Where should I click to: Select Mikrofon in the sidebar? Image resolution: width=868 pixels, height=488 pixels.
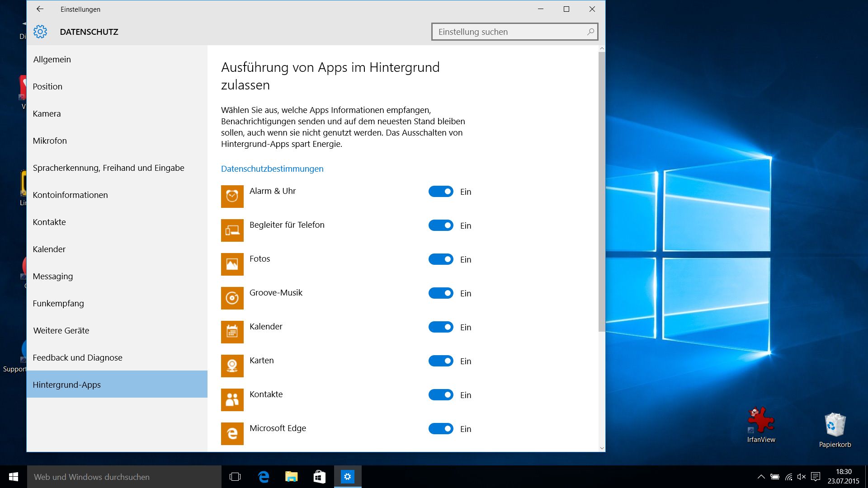point(117,141)
